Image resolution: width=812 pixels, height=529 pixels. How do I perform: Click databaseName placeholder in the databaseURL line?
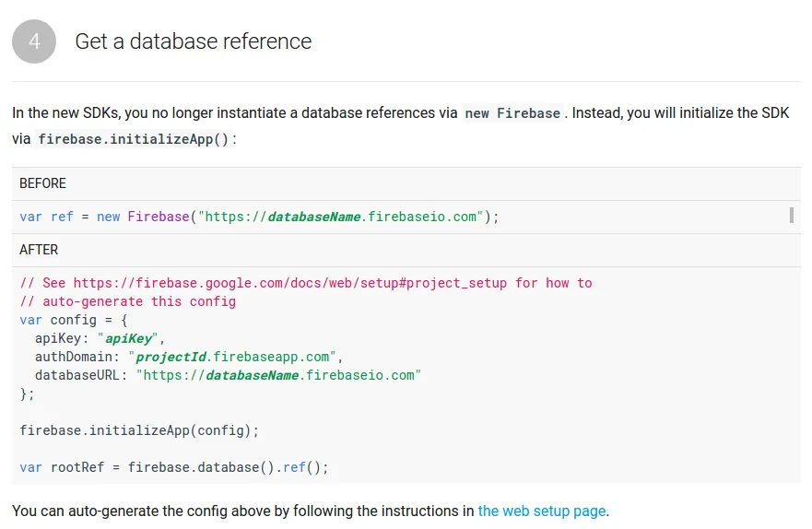click(x=254, y=375)
